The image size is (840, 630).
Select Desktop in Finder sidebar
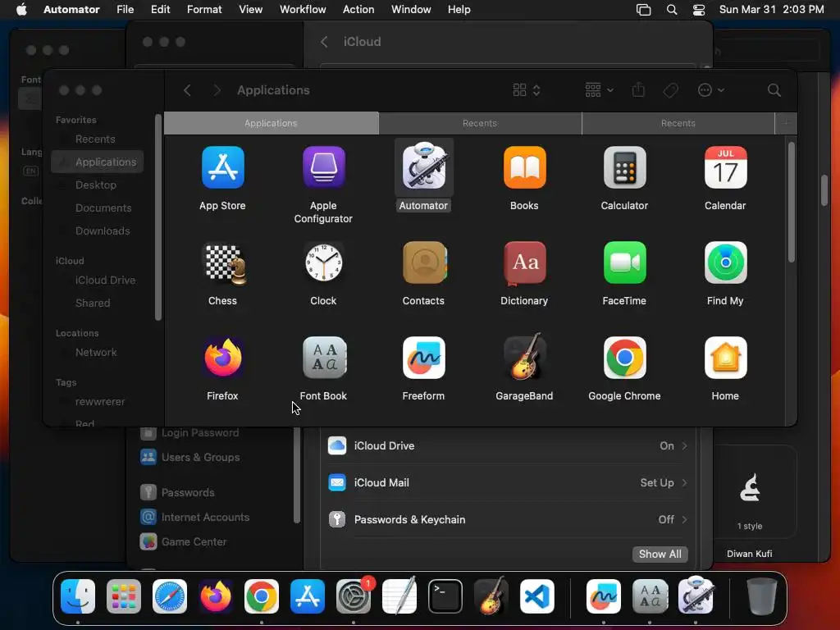coord(98,185)
